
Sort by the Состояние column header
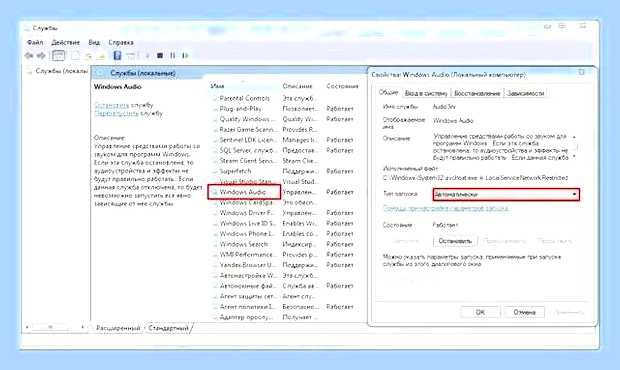tap(342, 86)
